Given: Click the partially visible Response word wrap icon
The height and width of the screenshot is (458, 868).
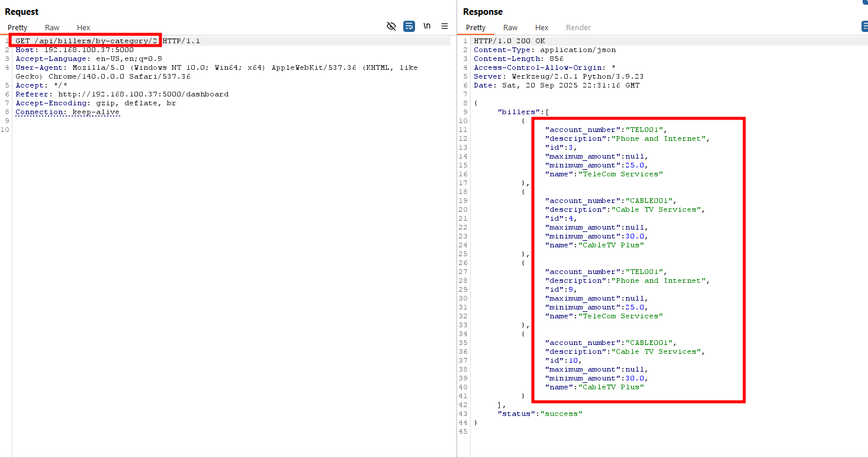Looking at the screenshot, I should click(x=864, y=27).
